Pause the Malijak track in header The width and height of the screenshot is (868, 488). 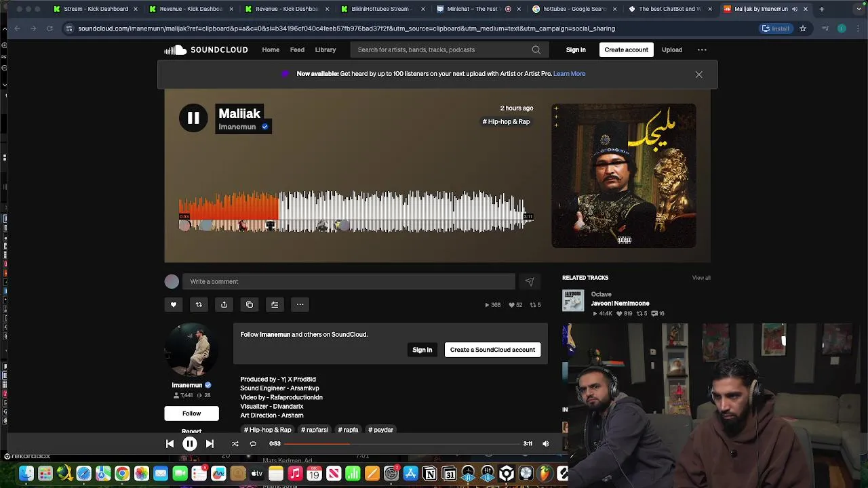click(193, 118)
